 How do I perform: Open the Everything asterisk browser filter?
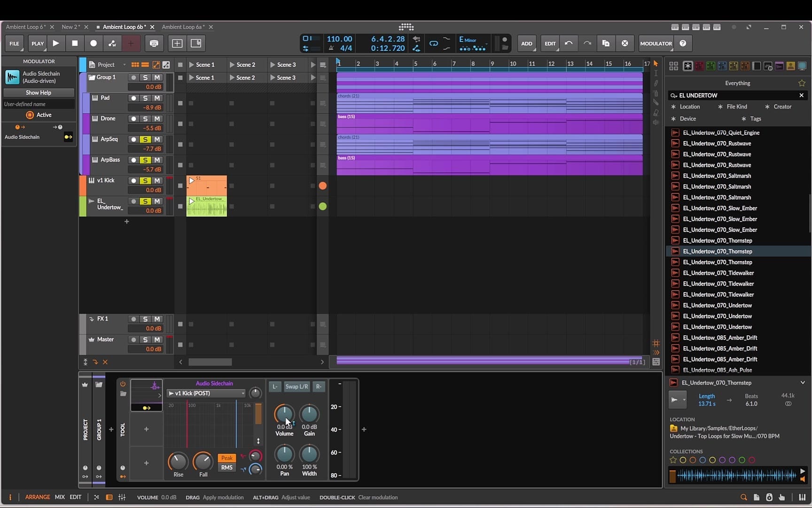coord(687,66)
